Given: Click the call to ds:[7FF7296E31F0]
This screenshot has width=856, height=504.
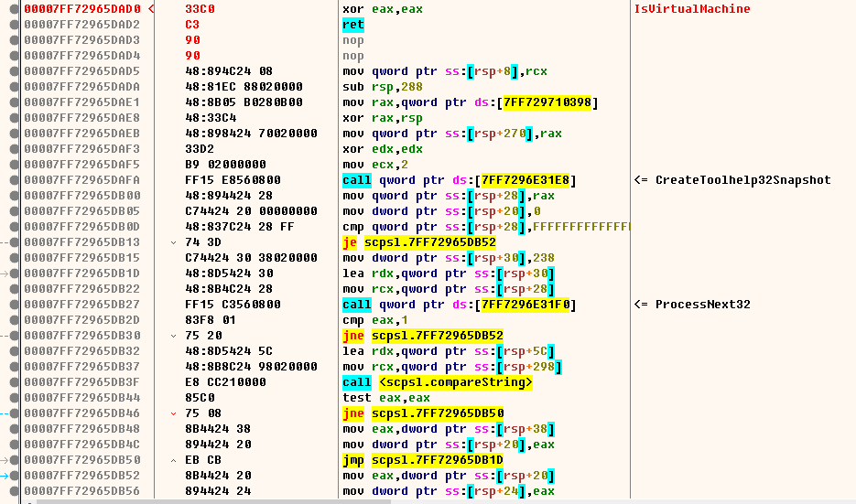Looking at the screenshot, I should [459, 305].
